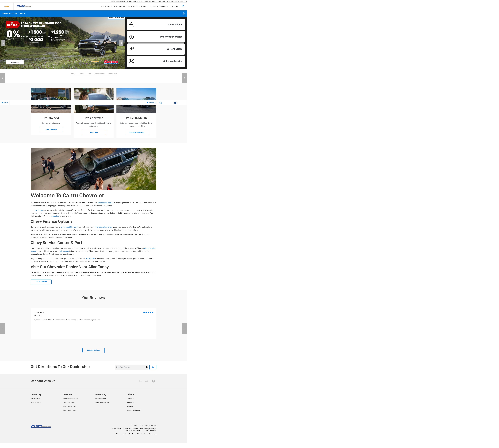Open the OEM parts link
This screenshot has height=448, width=499.
[91, 259]
